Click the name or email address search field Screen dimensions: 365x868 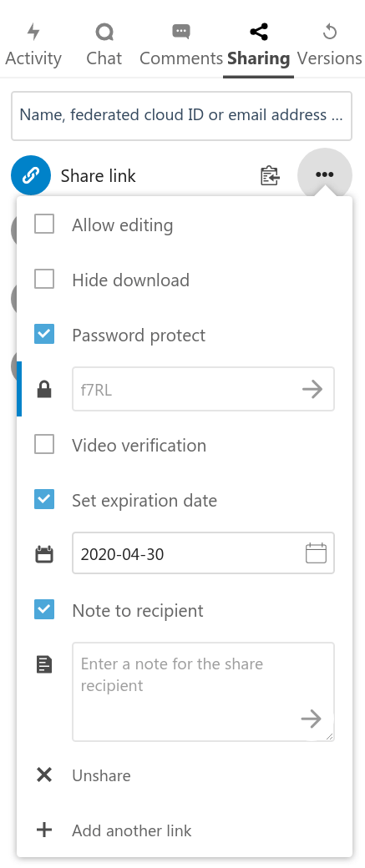click(x=182, y=116)
